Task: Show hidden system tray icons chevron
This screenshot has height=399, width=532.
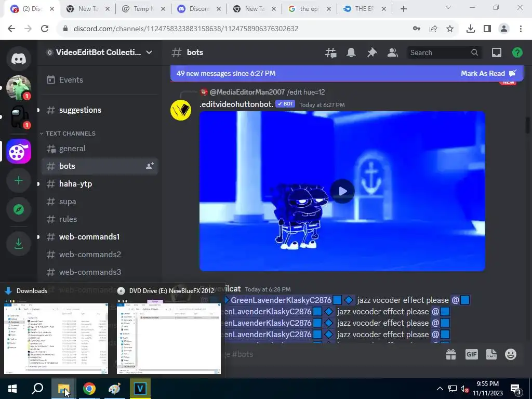Action: click(440, 389)
